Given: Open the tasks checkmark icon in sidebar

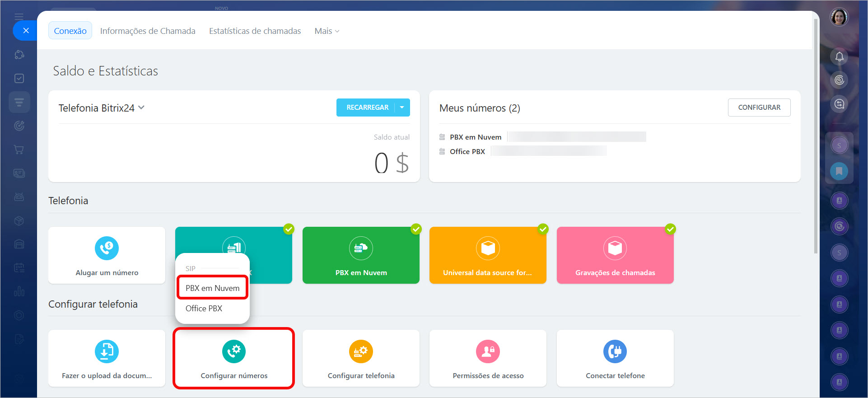Looking at the screenshot, I should point(19,78).
